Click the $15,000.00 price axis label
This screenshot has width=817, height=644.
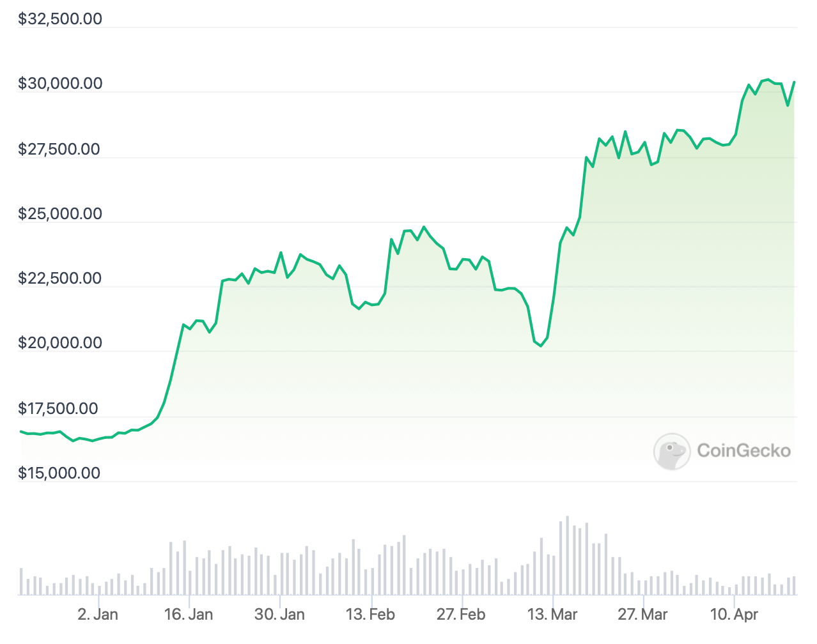point(59,473)
